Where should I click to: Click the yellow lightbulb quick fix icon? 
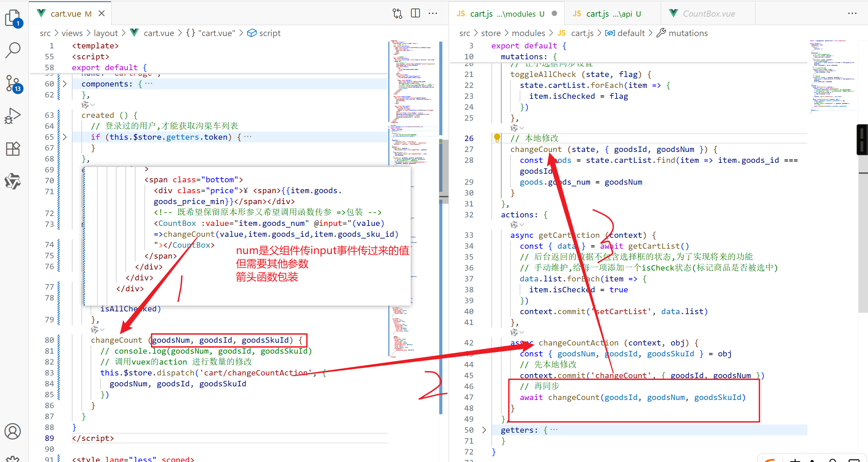pyautogui.click(x=497, y=138)
